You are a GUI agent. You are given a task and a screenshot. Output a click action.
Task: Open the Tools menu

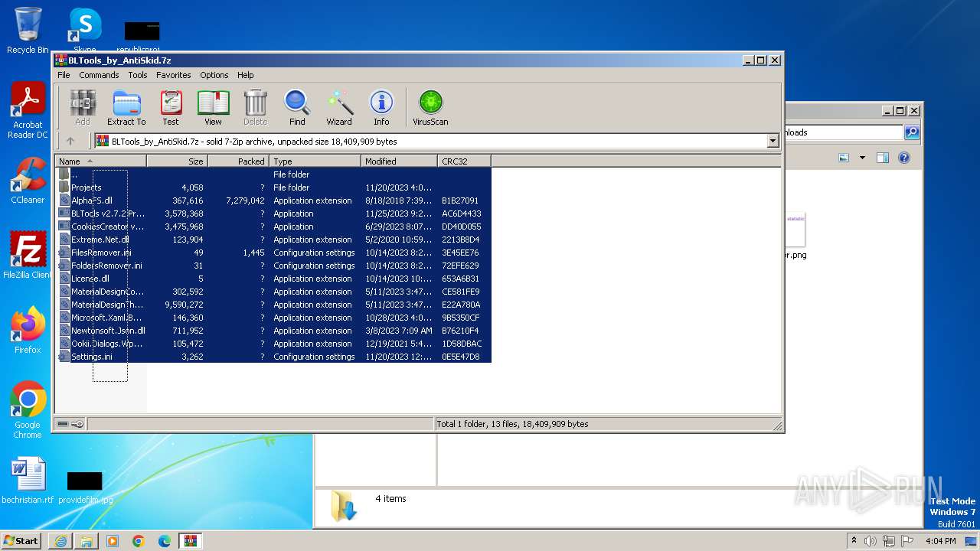[138, 75]
